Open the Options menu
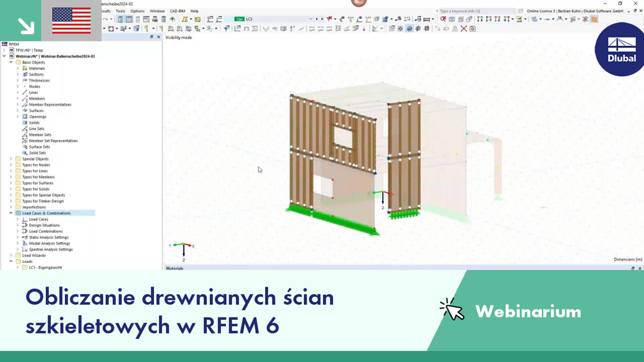This screenshot has height=362, width=644. [137, 11]
